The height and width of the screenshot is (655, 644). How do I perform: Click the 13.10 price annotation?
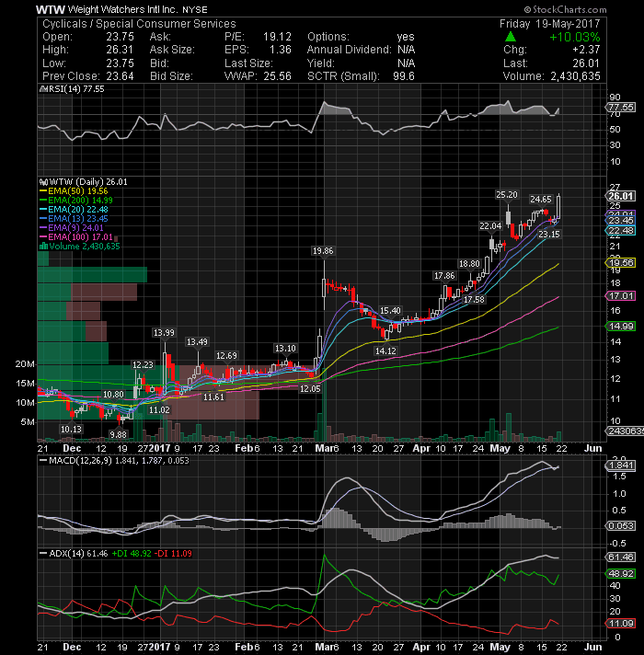(285, 348)
